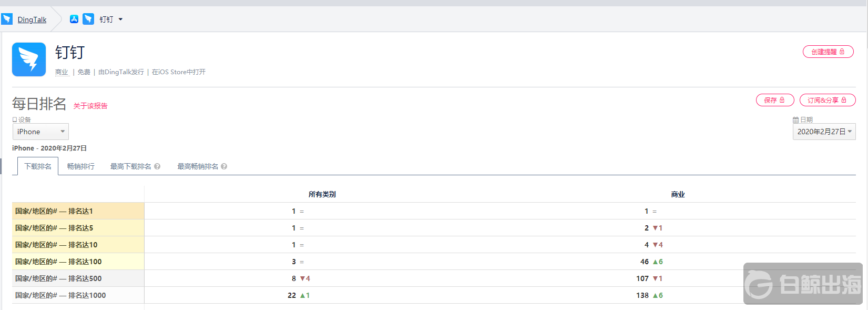Click the large 钉钉 app logo
The image size is (868, 310).
pyautogui.click(x=29, y=59)
